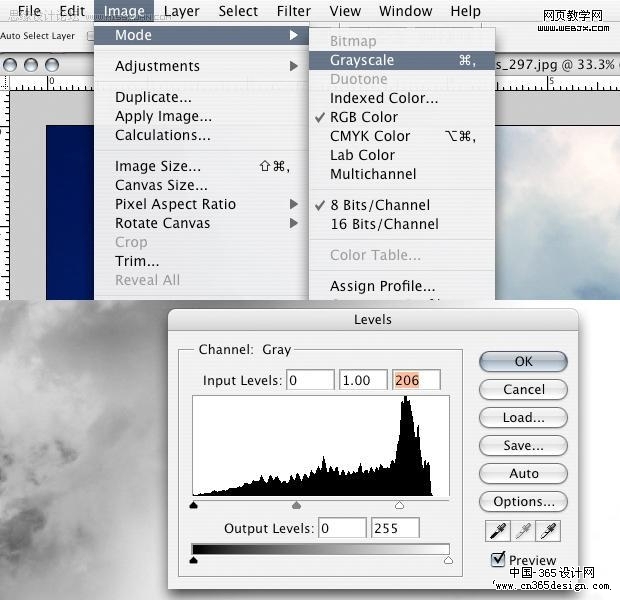Click the black input slider triangle under histogram
The height and width of the screenshot is (600, 620).
click(x=194, y=505)
